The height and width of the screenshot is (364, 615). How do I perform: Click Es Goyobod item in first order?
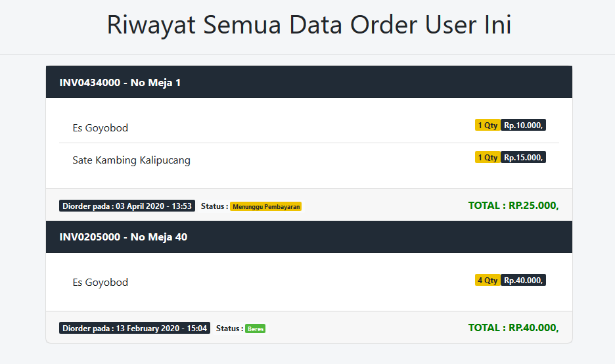(x=101, y=128)
